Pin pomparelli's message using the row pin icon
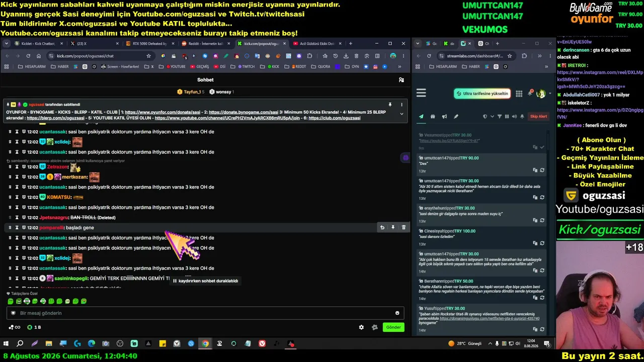 click(393, 228)
